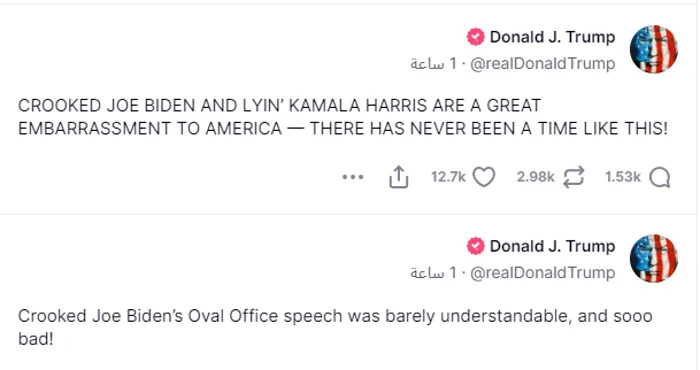Open the Oval Office speech post text
The width and height of the screenshot is (700, 370).
point(335,328)
